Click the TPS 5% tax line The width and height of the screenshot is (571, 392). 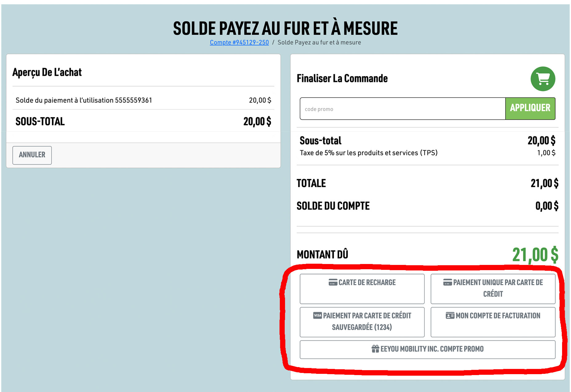tap(368, 153)
